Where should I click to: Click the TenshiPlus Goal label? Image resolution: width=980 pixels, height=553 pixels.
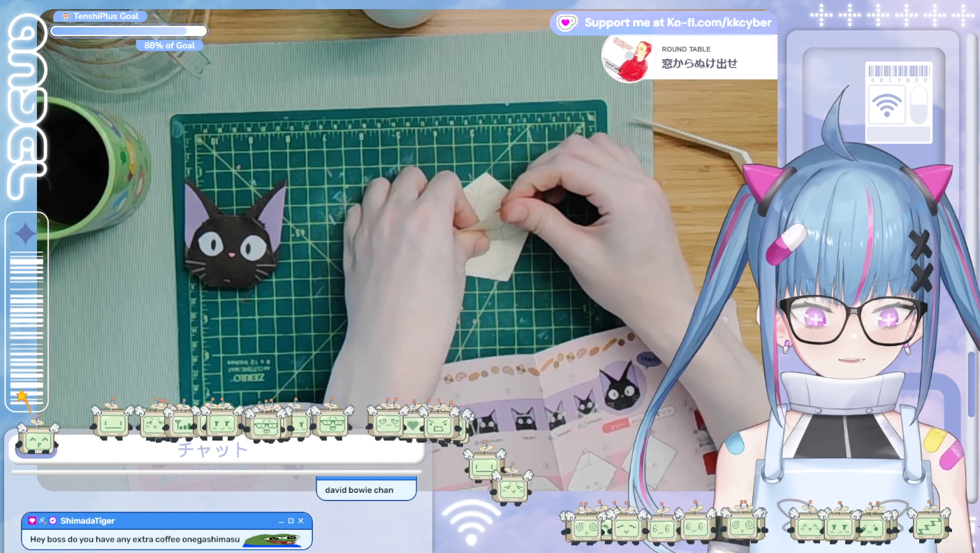[x=101, y=16]
